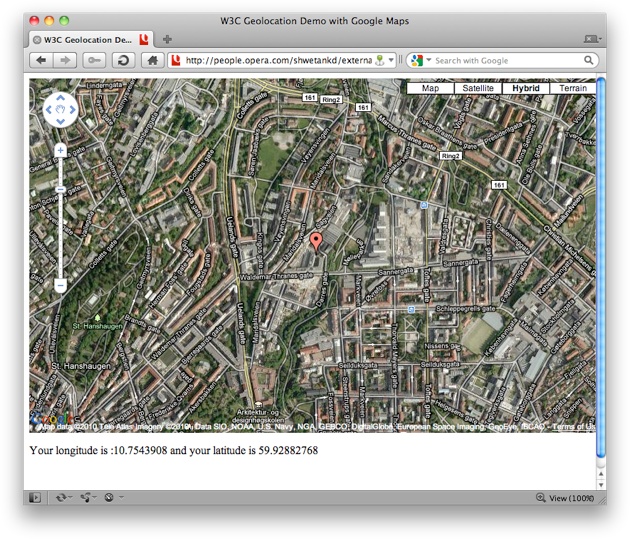Image resolution: width=630 pixels, height=539 pixels.
Task: Click the longitude and latitude text
Action: (174, 450)
